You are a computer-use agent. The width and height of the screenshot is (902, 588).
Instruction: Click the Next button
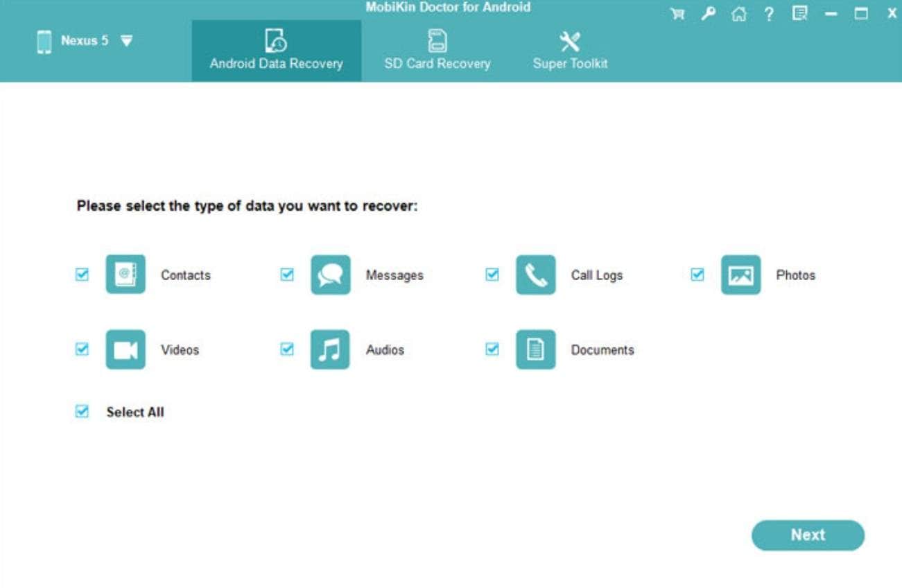coord(808,535)
